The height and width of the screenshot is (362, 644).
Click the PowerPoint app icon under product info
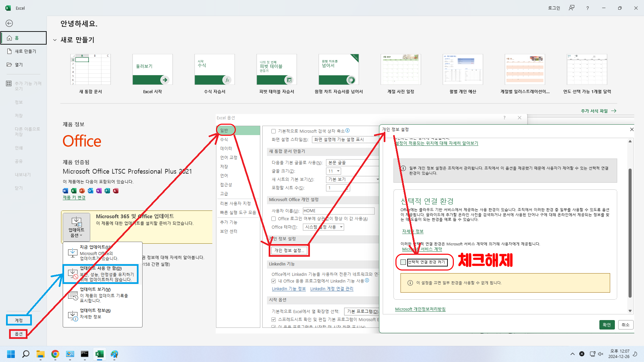point(82,191)
